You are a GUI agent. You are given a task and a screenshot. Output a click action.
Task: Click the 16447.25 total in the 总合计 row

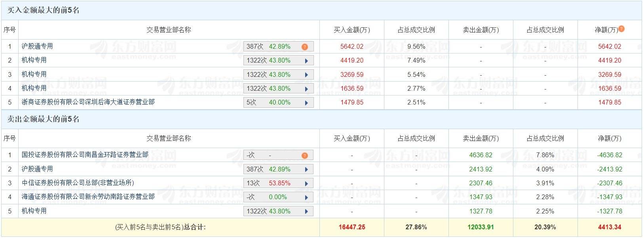tap(352, 227)
